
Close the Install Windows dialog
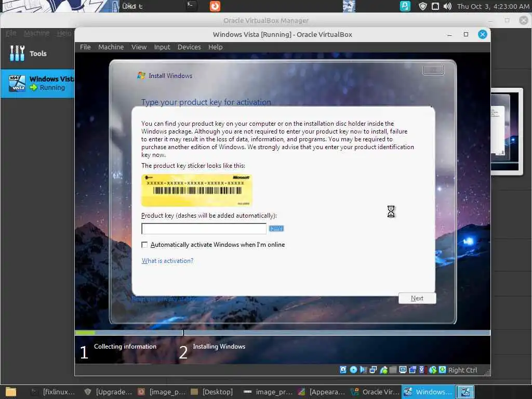point(433,70)
